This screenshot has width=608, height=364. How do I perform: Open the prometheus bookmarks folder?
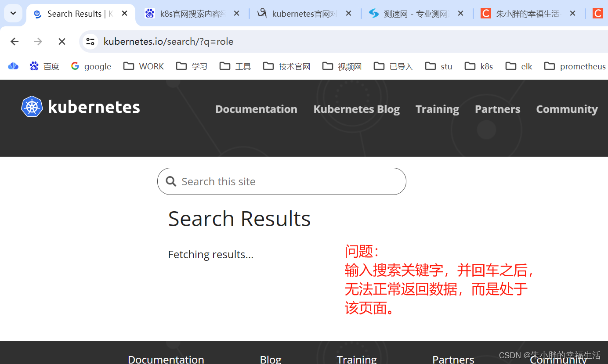(575, 66)
